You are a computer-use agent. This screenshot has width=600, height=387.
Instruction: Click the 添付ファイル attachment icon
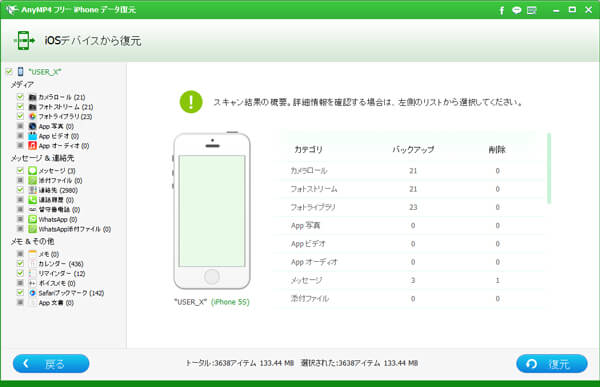[33, 180]
